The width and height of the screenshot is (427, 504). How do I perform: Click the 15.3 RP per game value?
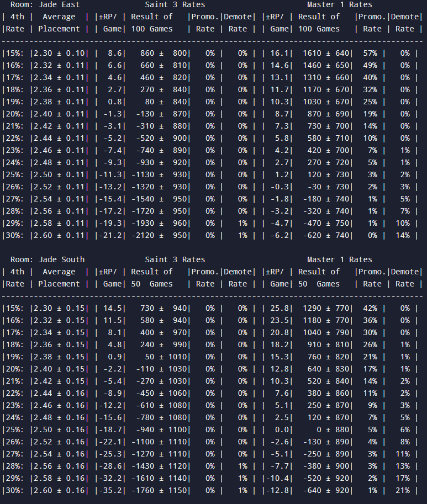tap(280, 357)
